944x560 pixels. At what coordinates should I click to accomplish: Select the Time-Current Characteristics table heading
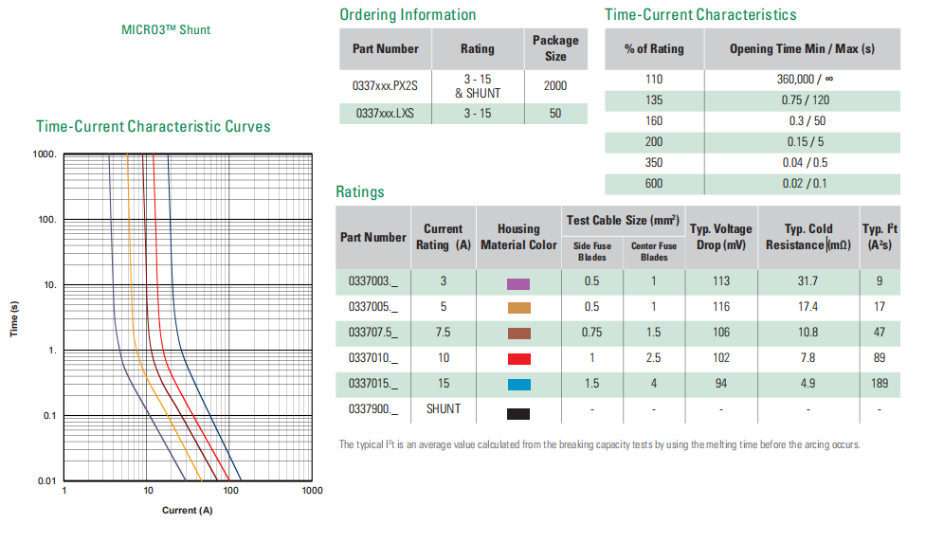(x=700, y=14)
